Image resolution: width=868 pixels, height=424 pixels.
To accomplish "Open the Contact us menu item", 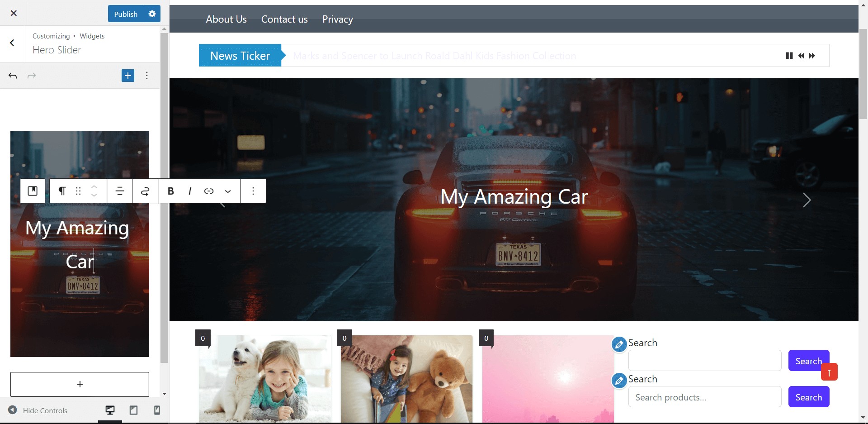I will click(x=284, y=19).
